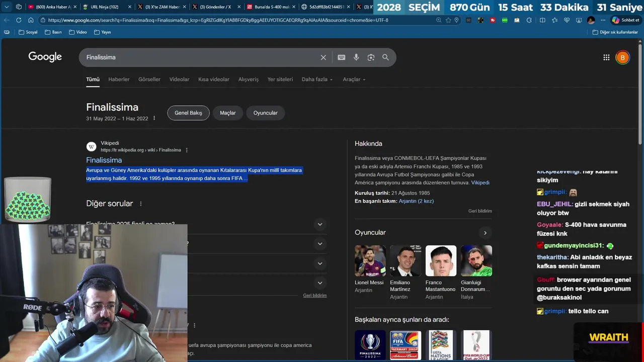Open the Yayın bookmarks folder
This screenshot has height=362, width=644.
(102, 32)
